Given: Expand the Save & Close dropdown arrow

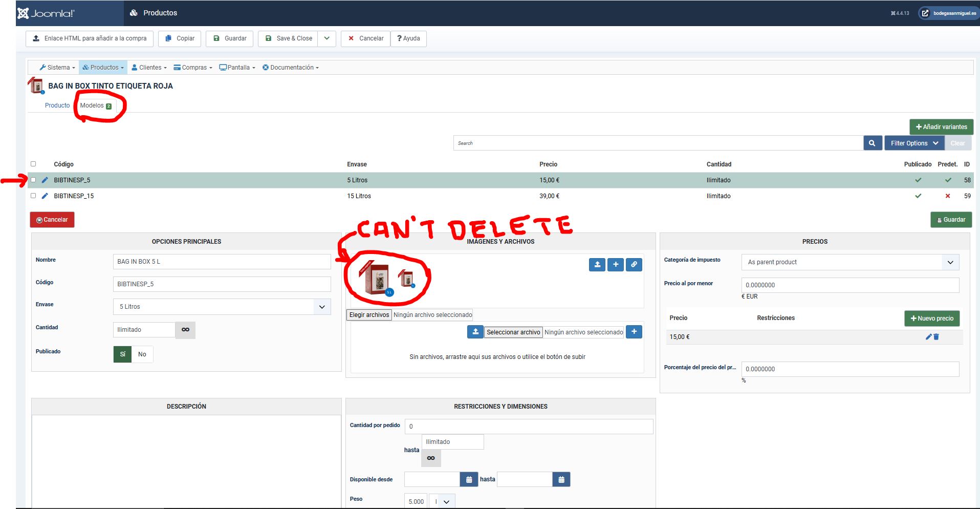Looking at the screenshot, I should [326, 38].
